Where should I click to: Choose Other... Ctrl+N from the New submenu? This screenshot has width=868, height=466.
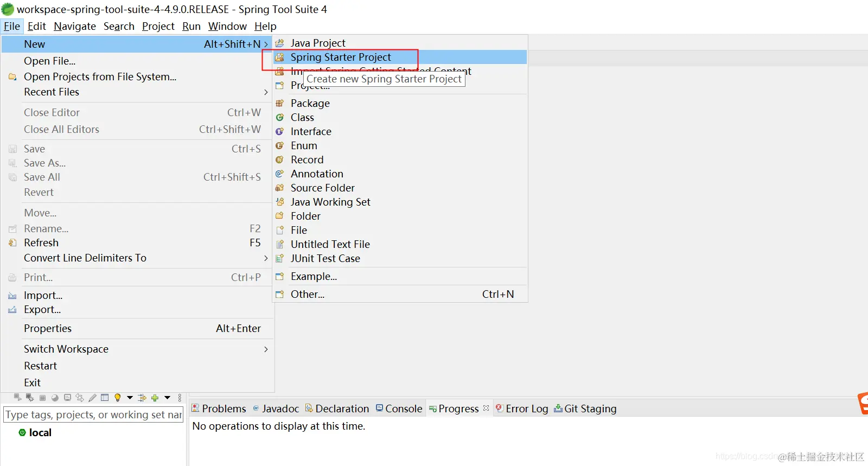(x=400, y=294)
